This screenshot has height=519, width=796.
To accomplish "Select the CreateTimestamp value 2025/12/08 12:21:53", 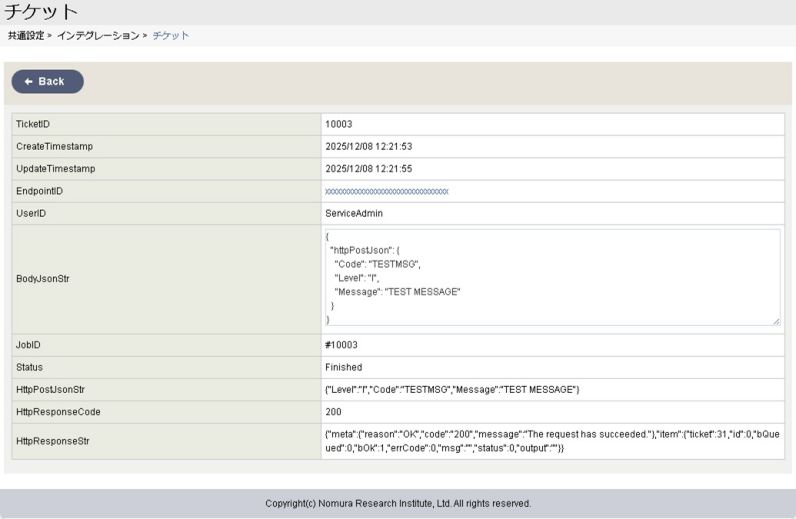I will [369, 147].
